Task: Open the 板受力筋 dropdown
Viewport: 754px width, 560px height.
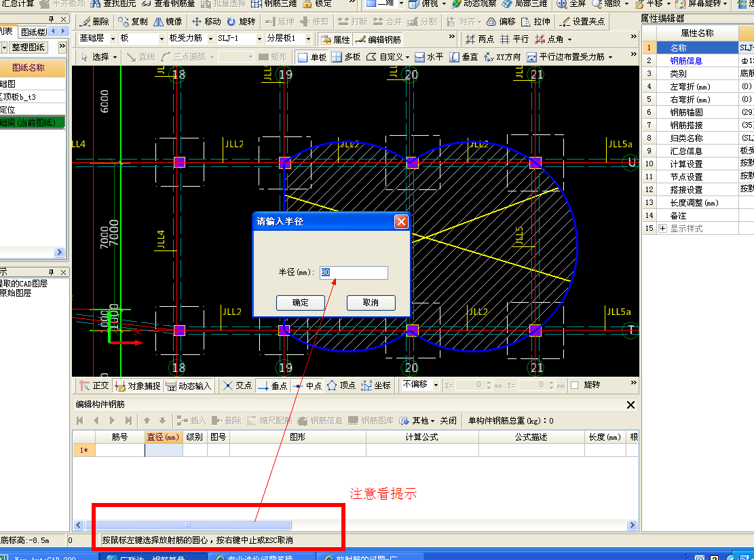Action: 210,39
